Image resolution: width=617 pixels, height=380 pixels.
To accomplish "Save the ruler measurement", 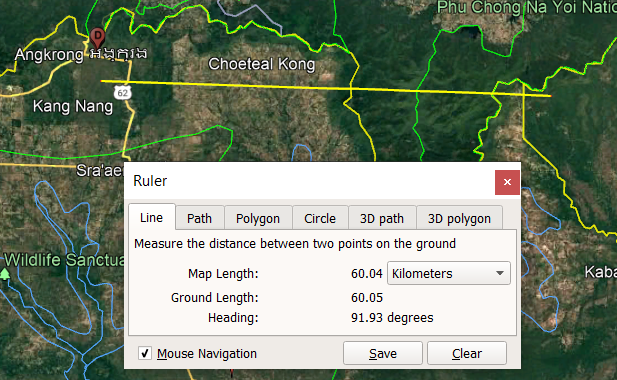I will tap(383, 353).
